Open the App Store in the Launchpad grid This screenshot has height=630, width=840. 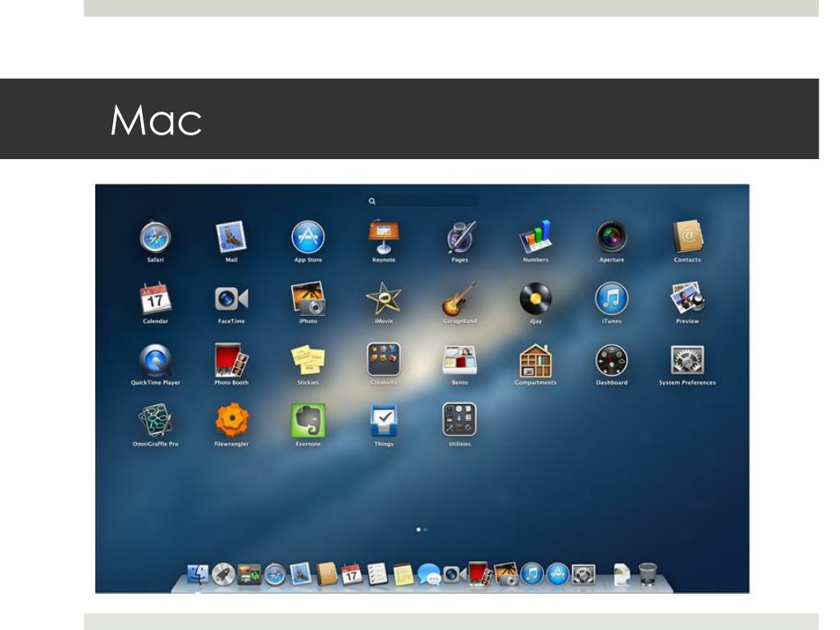308,237
